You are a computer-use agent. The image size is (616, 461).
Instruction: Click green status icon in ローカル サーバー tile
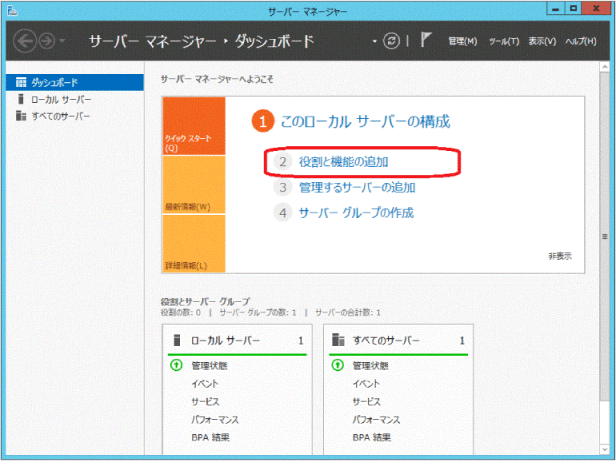click(176, 365)
